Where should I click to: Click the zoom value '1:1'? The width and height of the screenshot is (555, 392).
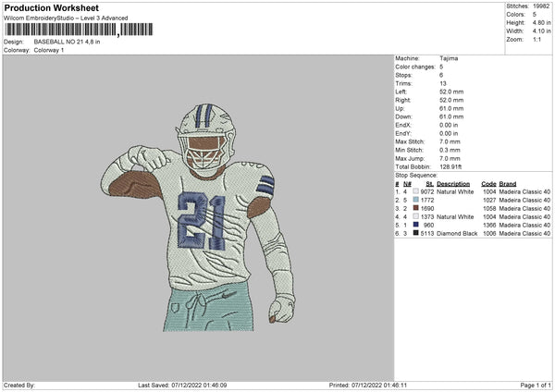coord(536,39)
